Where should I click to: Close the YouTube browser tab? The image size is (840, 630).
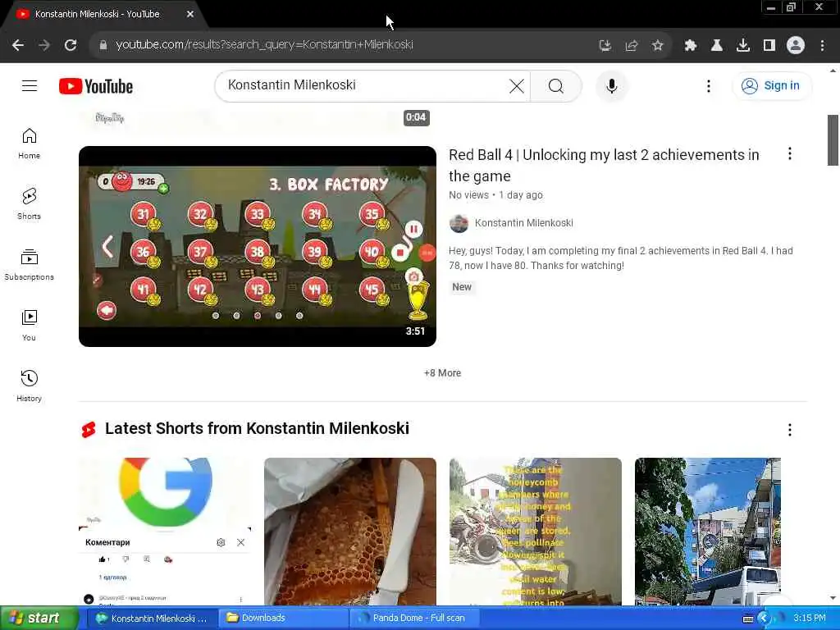click(x=190, y=14)
